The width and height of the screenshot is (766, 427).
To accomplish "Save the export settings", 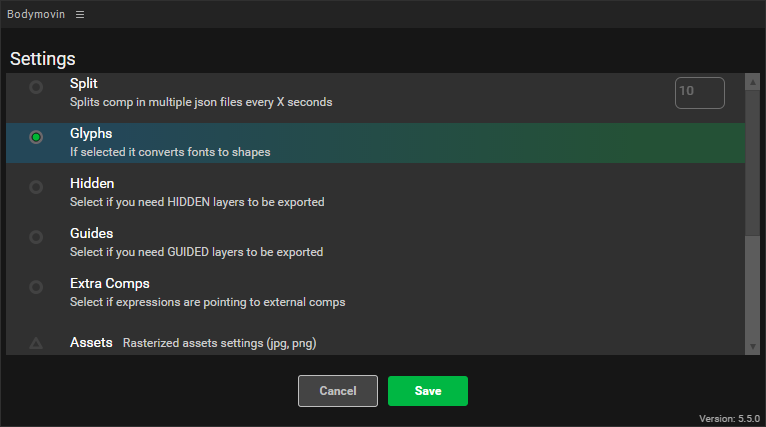I will click(428, 391).
